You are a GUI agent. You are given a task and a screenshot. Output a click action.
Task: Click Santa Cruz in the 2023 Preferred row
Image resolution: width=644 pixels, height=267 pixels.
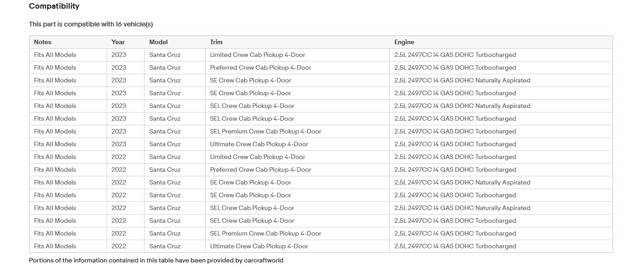165,67
